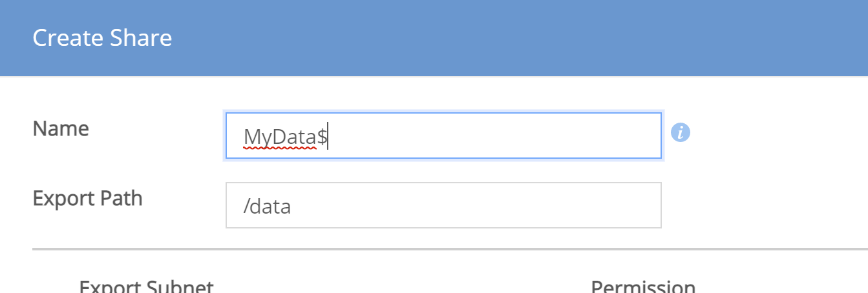Show the share name help tooltip icon
Image resolution: width=868 pixels, height=293 pixels.
[681, 133]
